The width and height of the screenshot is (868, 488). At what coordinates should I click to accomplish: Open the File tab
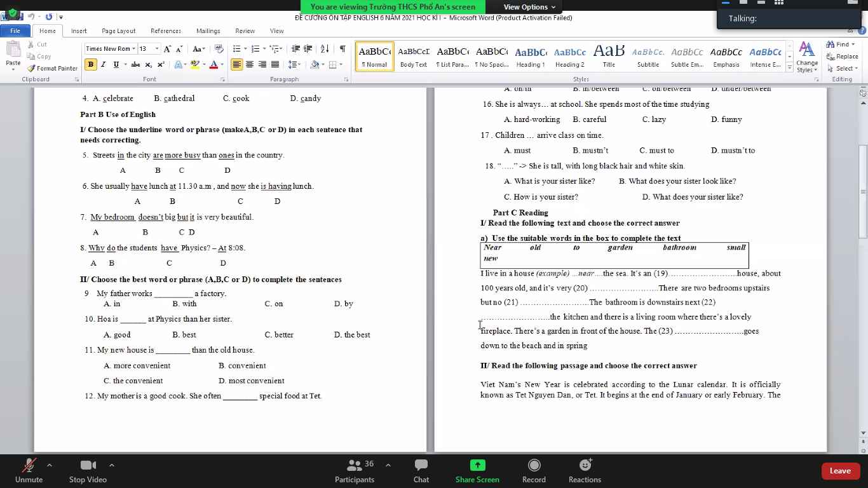point(15,30)
